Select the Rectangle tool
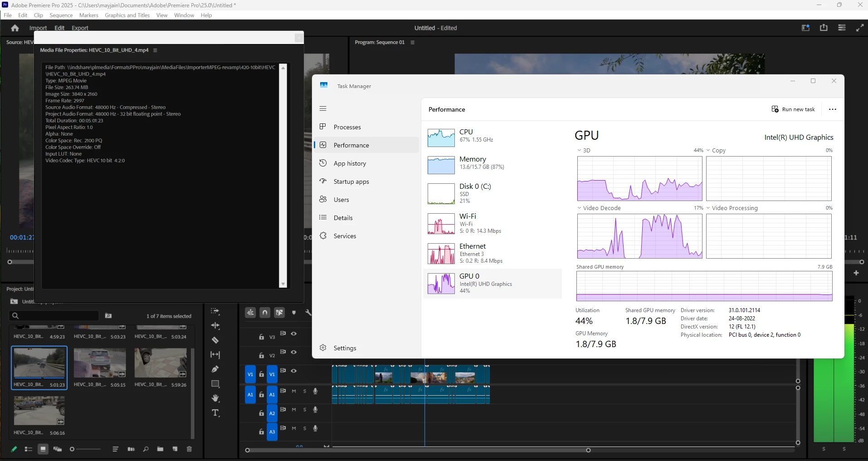This screenshot has width=868, height=461. point(215,384)
